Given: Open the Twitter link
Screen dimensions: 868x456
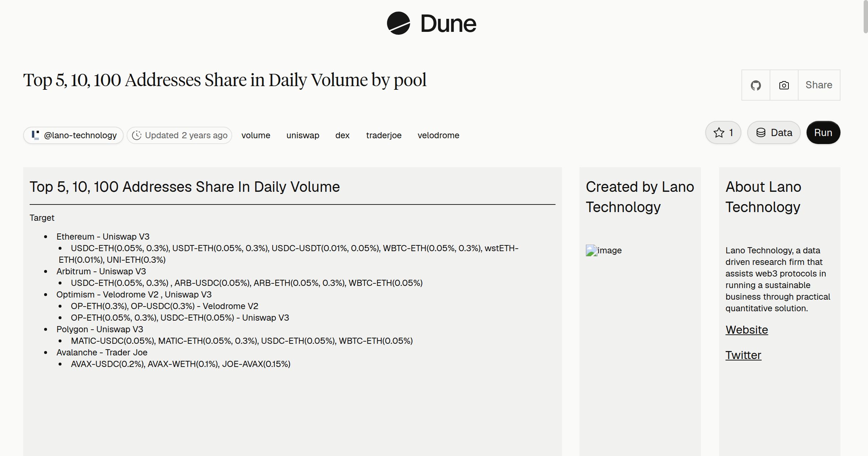Looking at the screenshot, I should [743, 355].
